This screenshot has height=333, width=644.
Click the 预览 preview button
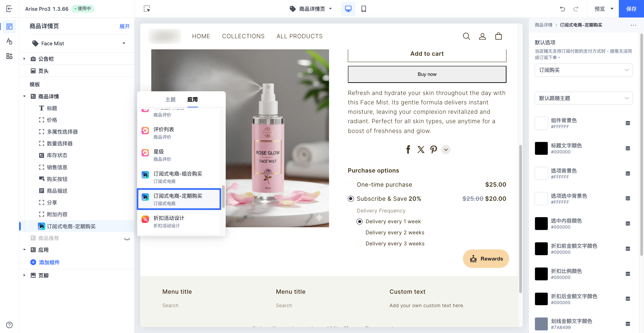[599, 9]
